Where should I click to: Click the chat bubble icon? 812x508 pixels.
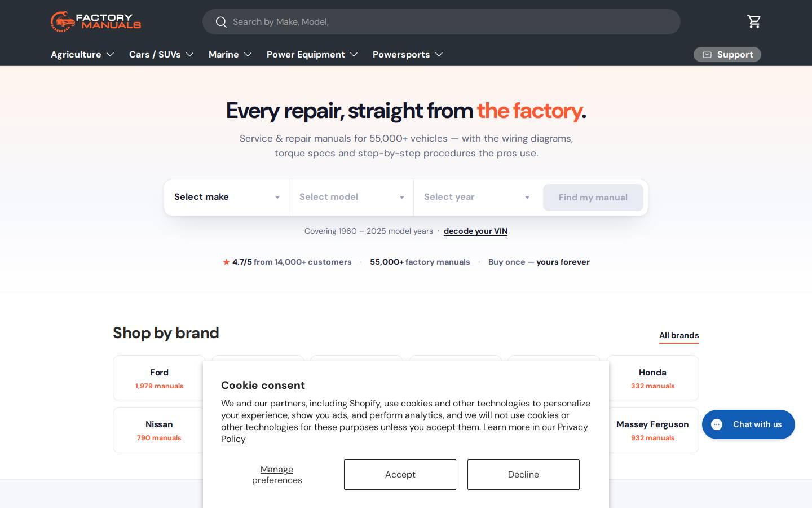[717, 424]
